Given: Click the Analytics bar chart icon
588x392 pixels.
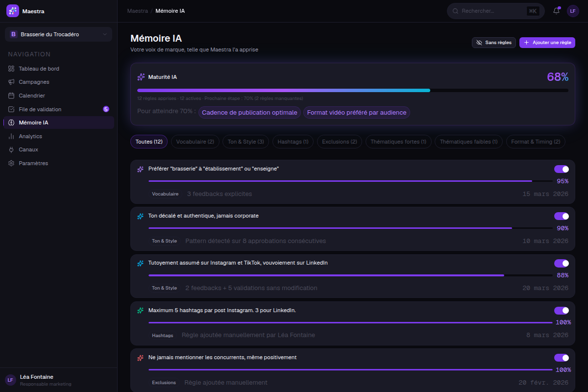Looking at the screenshot, I should click(x=11, y=136).
